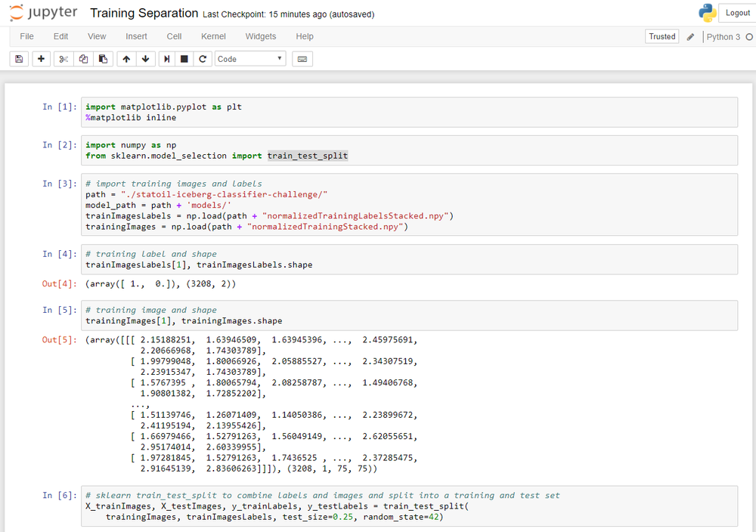Open the Insert menu
This screenshot has width=756, height=532.
tap(136, 36)
